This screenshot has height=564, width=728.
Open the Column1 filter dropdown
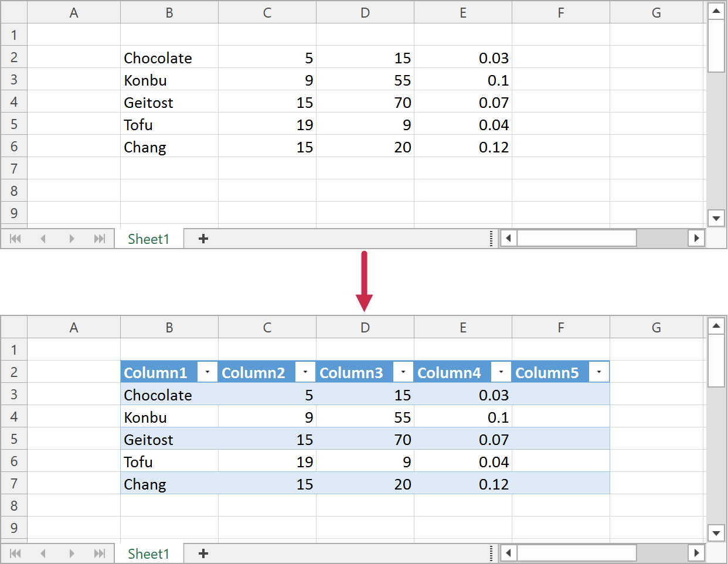[x=207, y=372]
